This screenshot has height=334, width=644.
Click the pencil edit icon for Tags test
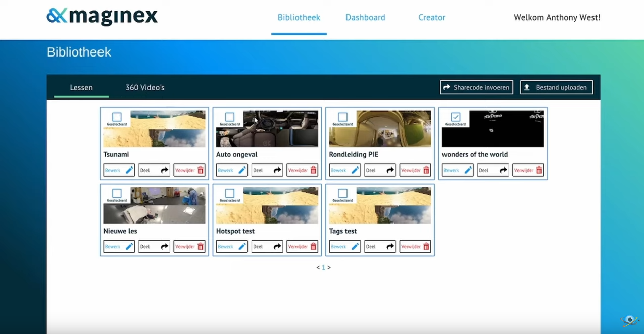355,247
